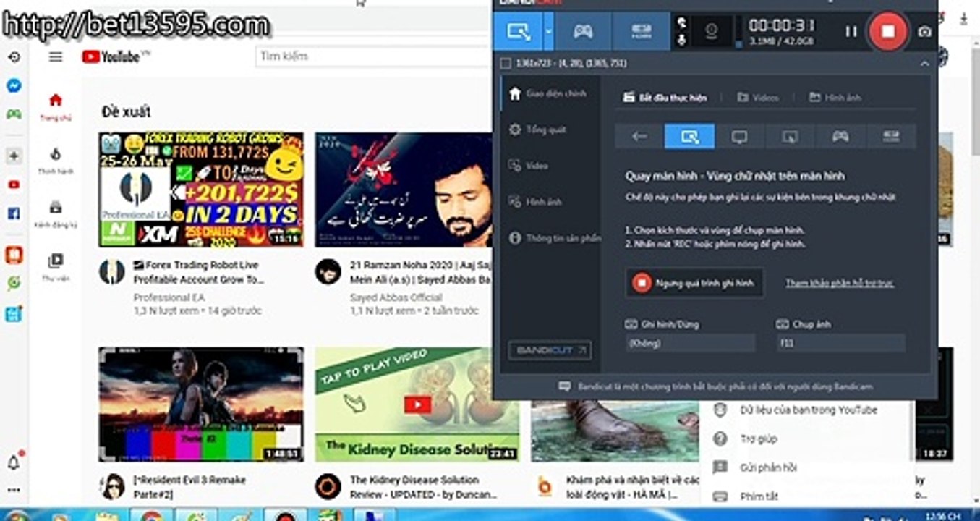Open Giao diện chính in the Bandicam sidebar

point(547,93)
